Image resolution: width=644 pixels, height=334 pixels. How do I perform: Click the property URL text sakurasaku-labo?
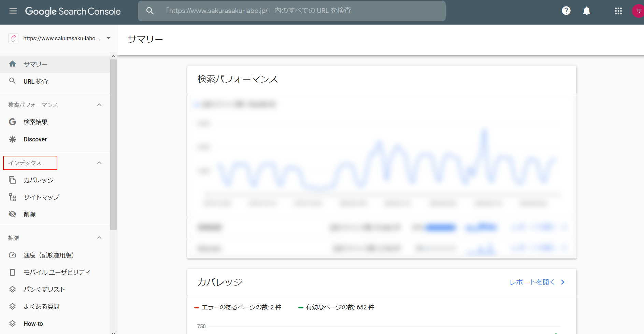pos(61,38)
